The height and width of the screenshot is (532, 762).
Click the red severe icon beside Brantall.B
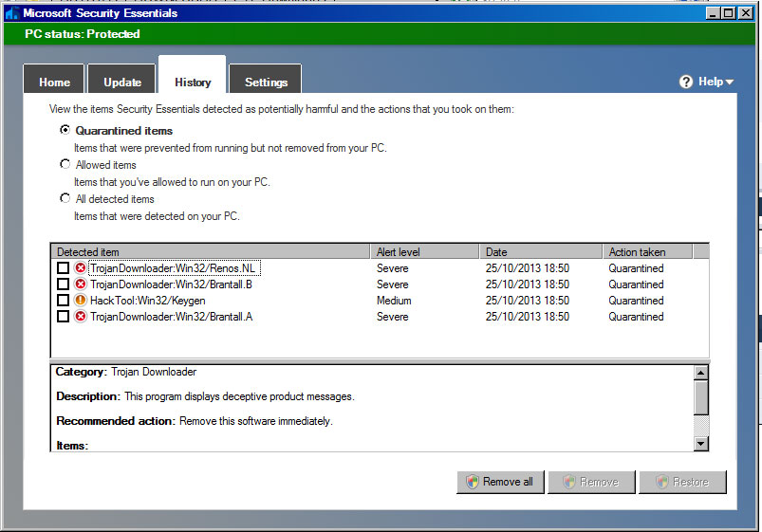(x=81, y=284)
